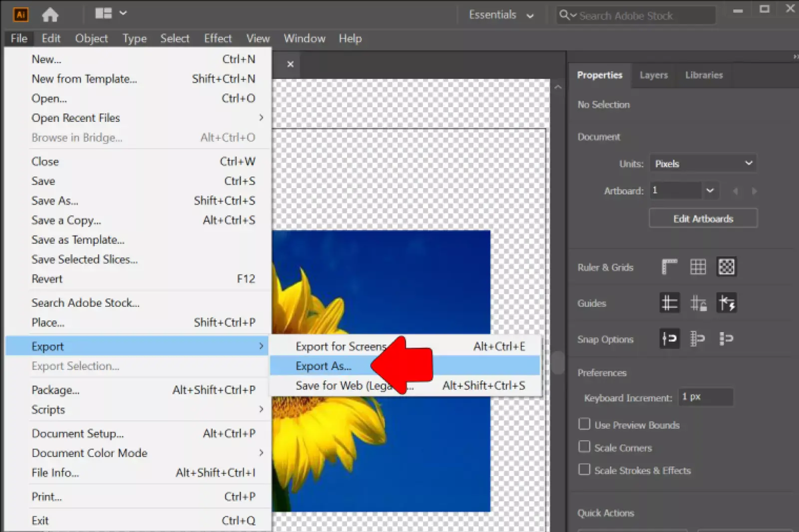Open the Units dropdown showing Pixels
799x532 pixels.
click(703, 164)
